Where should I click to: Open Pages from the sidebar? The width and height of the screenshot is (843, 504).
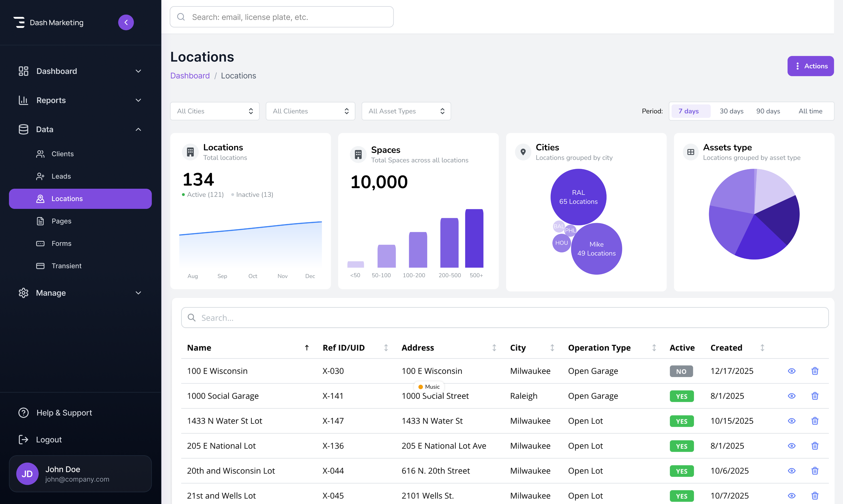pos(61,221)
